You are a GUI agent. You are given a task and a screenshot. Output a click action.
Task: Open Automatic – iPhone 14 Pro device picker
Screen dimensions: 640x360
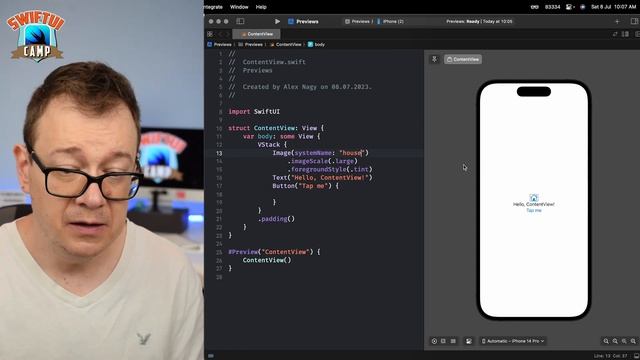513,341
